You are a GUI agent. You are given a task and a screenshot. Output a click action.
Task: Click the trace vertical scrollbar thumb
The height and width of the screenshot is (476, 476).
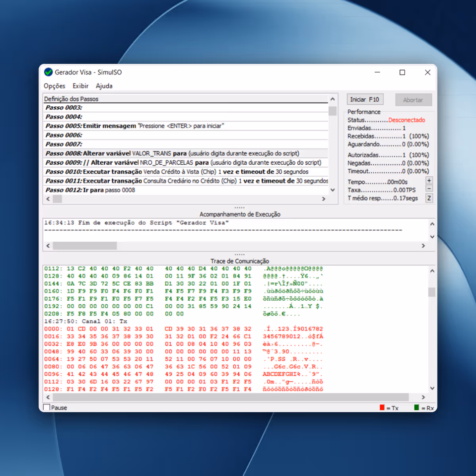(432, 292)
